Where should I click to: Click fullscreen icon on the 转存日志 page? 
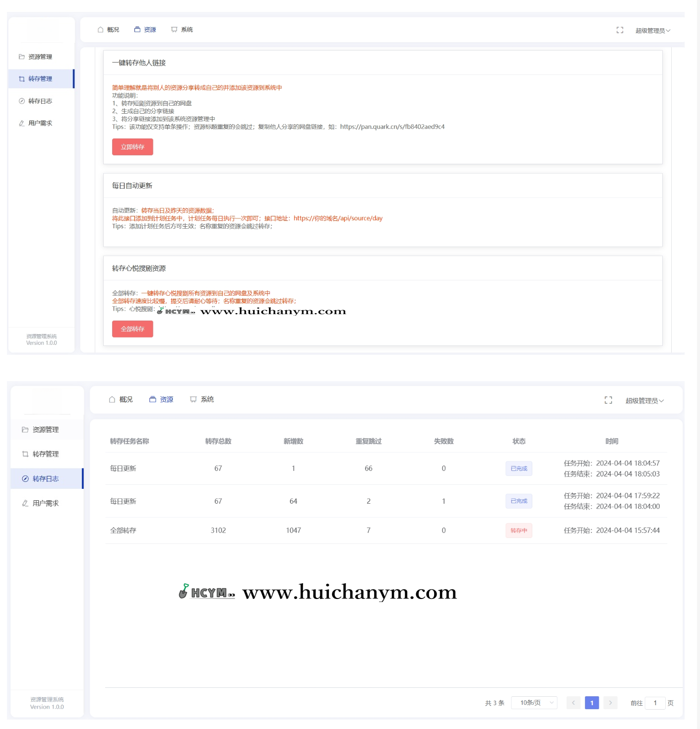[608, 400]
